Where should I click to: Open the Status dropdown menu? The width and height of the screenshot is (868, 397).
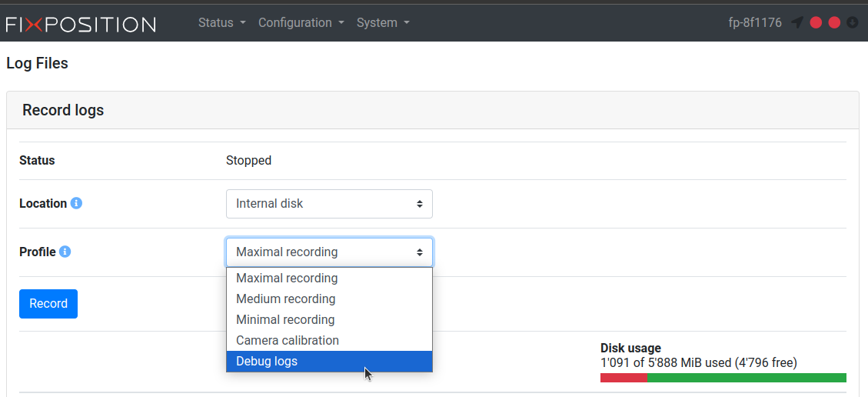(221, 23)
